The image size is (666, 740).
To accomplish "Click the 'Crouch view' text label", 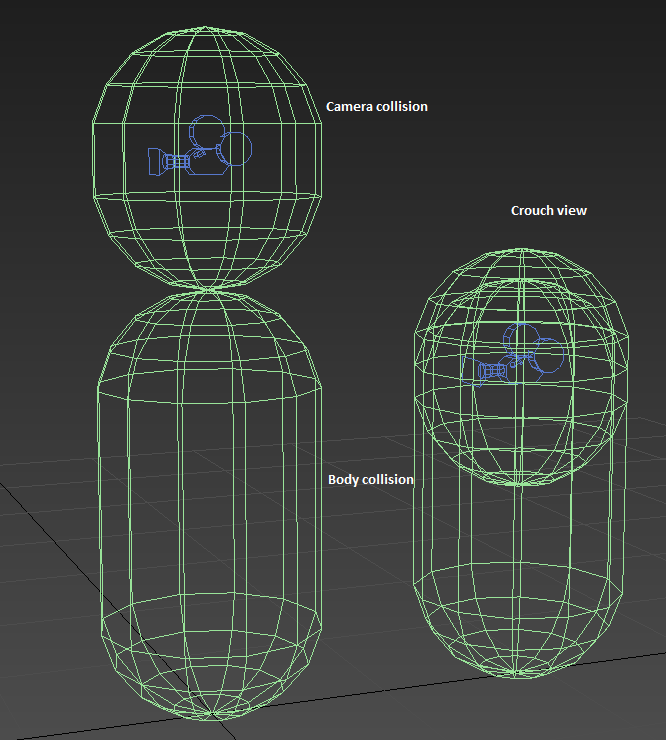I will point(548,210).
